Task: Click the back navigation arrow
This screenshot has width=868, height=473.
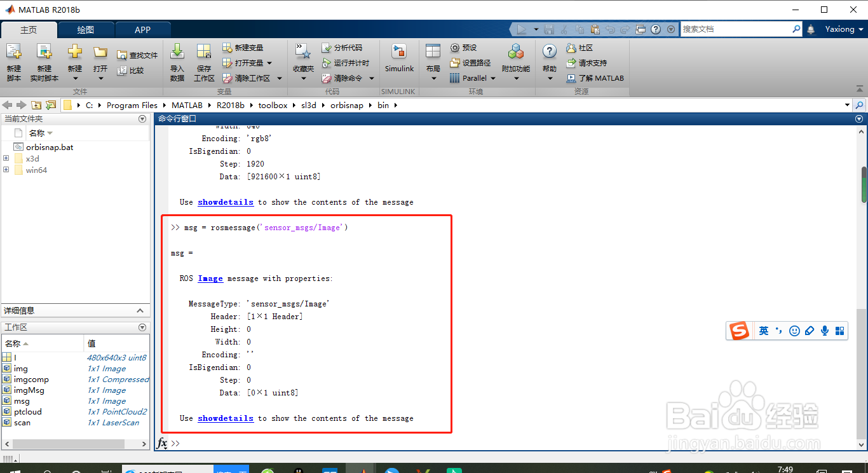Action: tap(8, 105)
